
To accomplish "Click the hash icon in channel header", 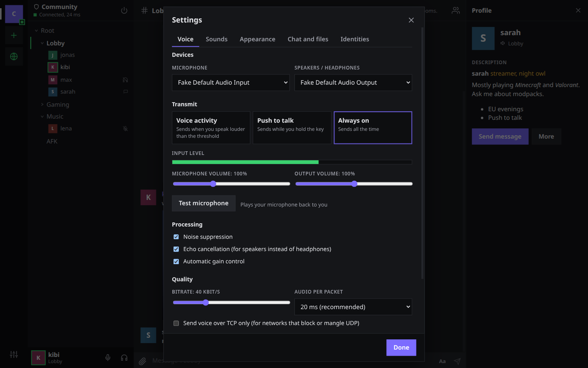I will (x=144, y=11).
